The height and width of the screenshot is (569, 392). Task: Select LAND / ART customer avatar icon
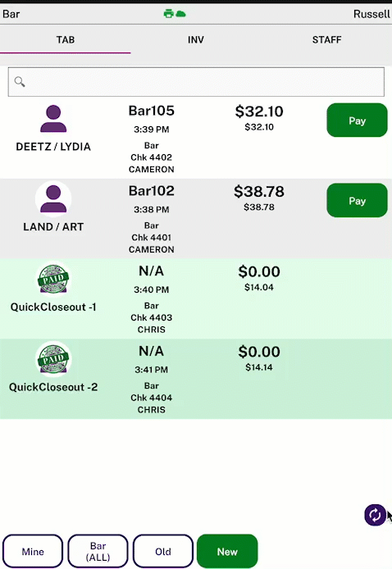(x=53, y=199)
